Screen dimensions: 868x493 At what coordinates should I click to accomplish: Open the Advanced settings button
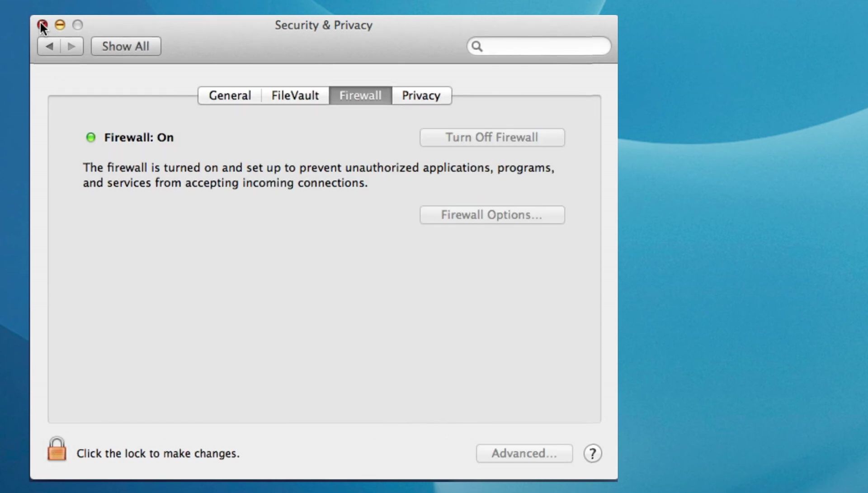click(x=524, y=453)
